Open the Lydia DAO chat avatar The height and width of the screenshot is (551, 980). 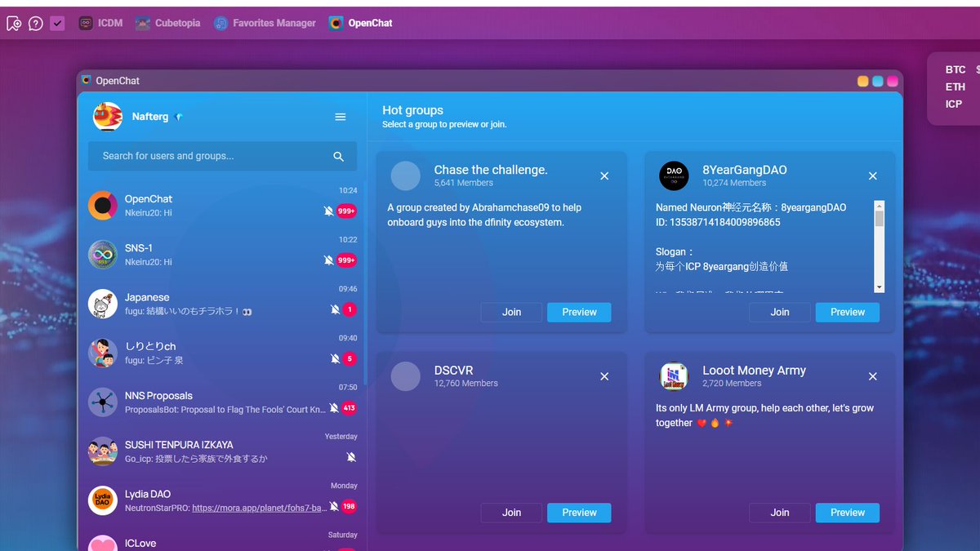pyautogui.click(x=103, y=500)
